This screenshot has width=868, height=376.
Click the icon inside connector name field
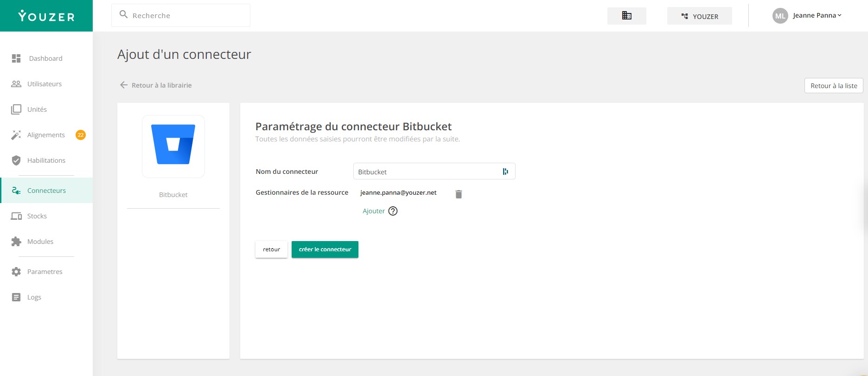pos(505,172)
